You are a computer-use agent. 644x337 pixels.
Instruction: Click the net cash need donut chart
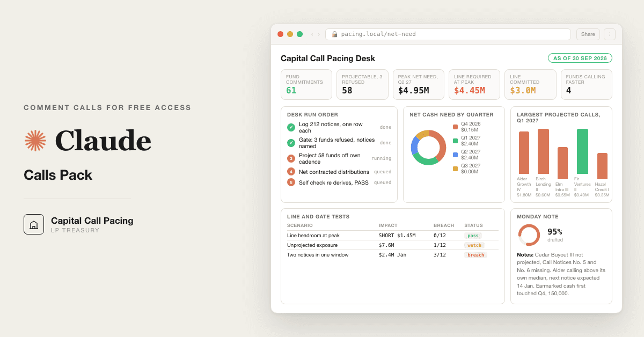428,148
